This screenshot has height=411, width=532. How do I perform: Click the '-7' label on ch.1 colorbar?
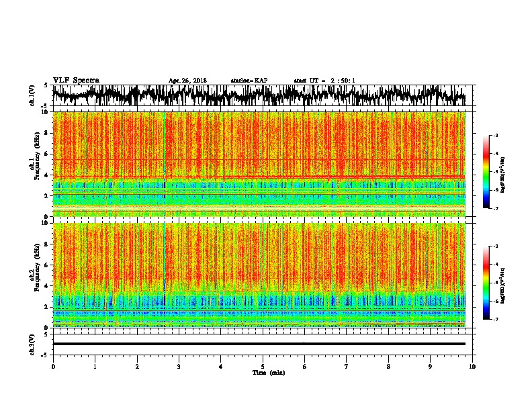point(496,208)
